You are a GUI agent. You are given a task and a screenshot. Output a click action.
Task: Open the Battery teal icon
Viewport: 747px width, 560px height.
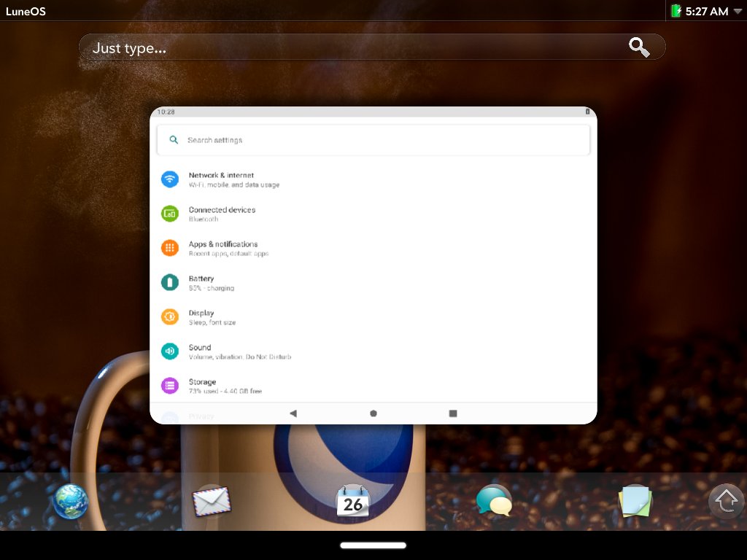pos(169,282)
